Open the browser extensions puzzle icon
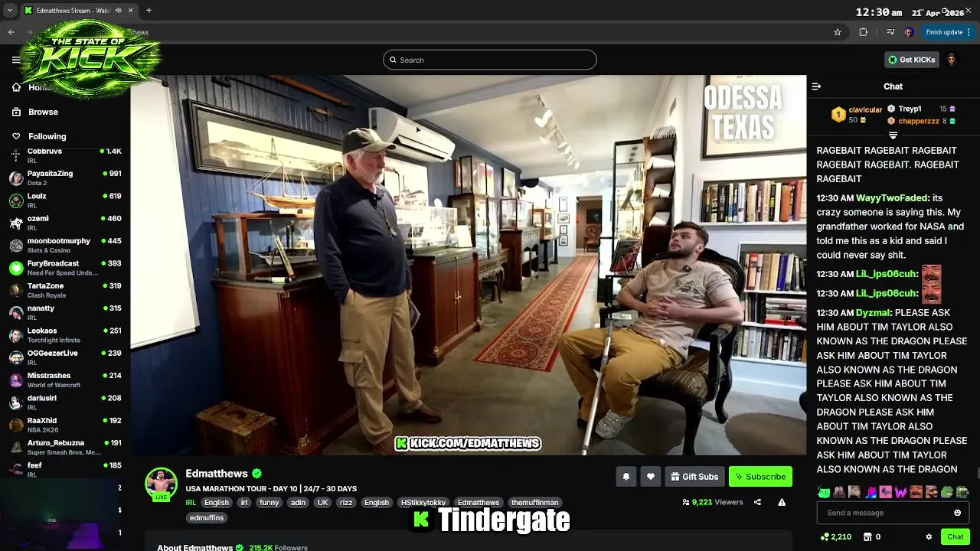 [864, 32]
